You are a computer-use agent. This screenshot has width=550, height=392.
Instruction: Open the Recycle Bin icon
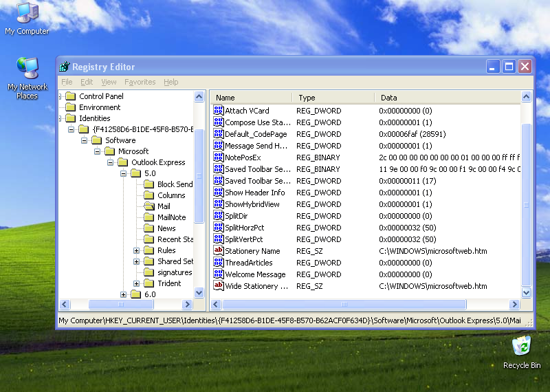pyautogui.click(x=522, y=352)
